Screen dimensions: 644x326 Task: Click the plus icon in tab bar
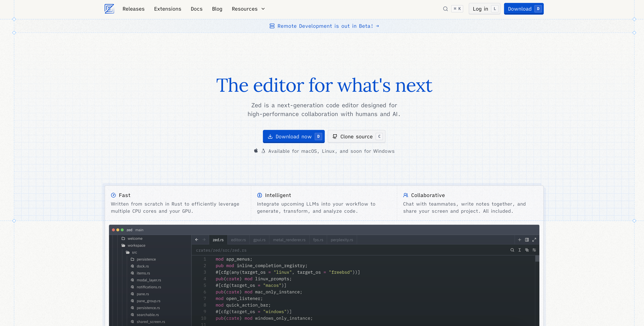[x=520, y=240]
